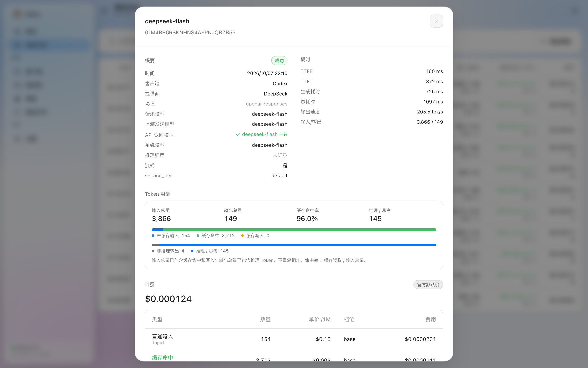Click the protocol value openai-responses

coord(266,104)
